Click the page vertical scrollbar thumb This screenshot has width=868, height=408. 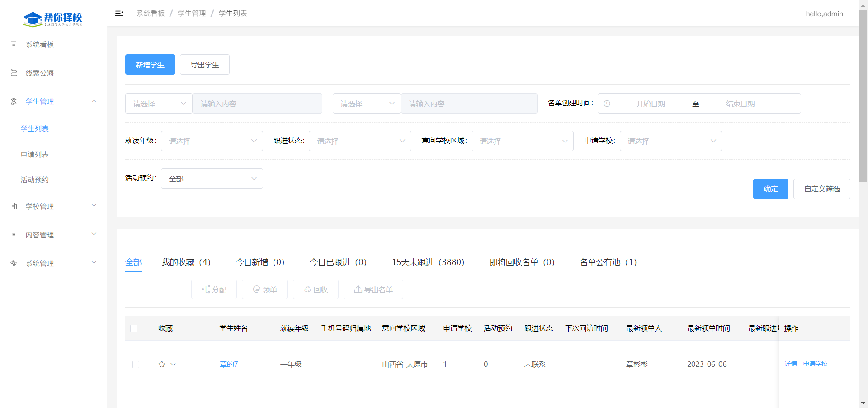tap(863, 95)
